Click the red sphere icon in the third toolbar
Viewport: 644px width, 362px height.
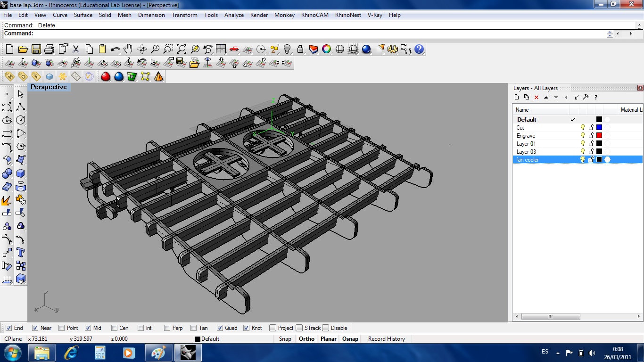click(106, 76)
